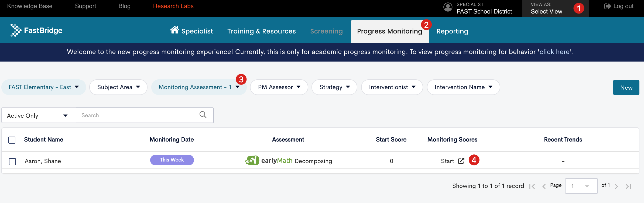Click the search magnifier icon
Image resolution: width=644 pixels, height=203 pixels.
pyautogui.click(x=203, y=115)
